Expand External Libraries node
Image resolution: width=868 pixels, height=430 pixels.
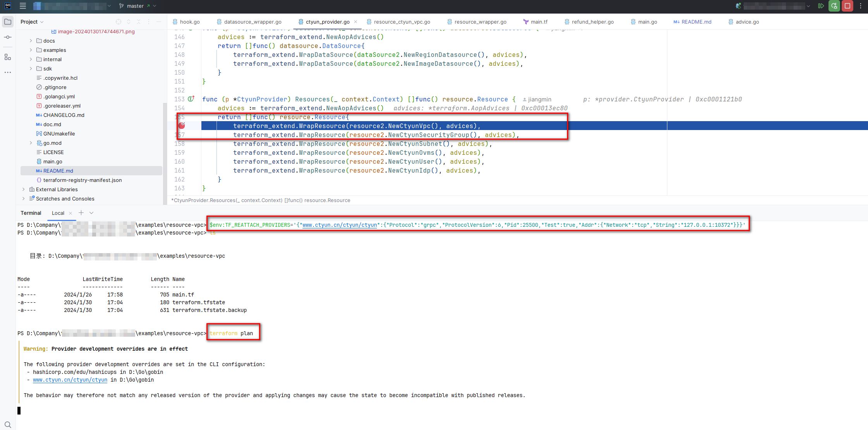click(x=24, y=189)
